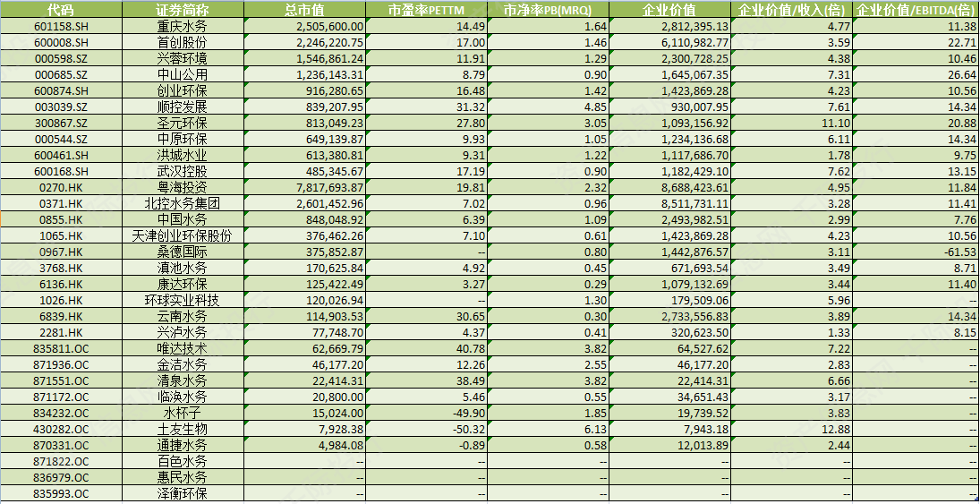Select the cell 泽衡环保

point(182,494)
